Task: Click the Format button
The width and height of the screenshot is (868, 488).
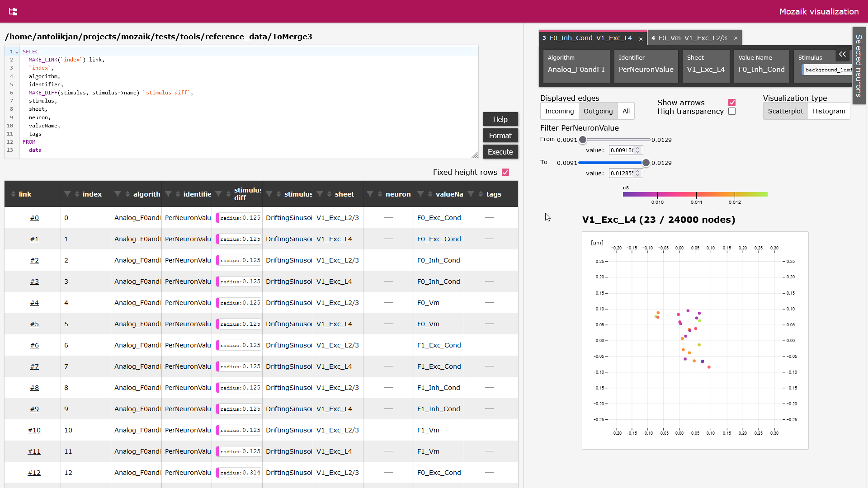Action: [x=500, y=136]
